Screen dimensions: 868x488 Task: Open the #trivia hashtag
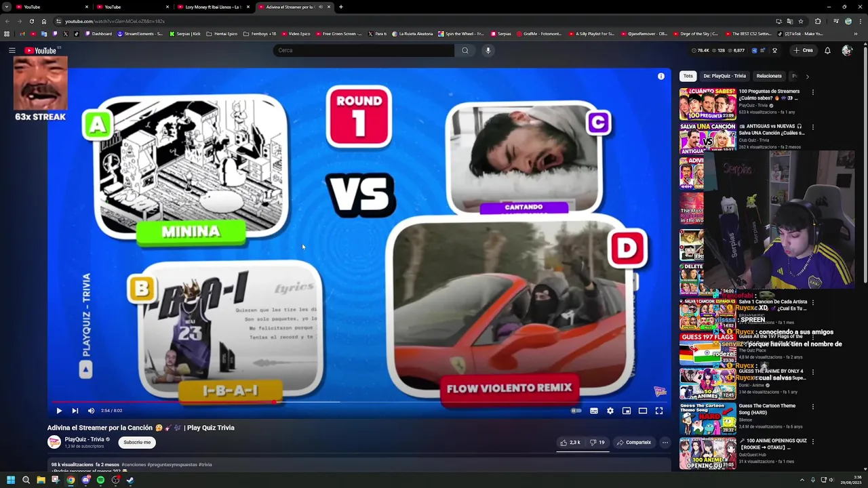pos(205,465)
